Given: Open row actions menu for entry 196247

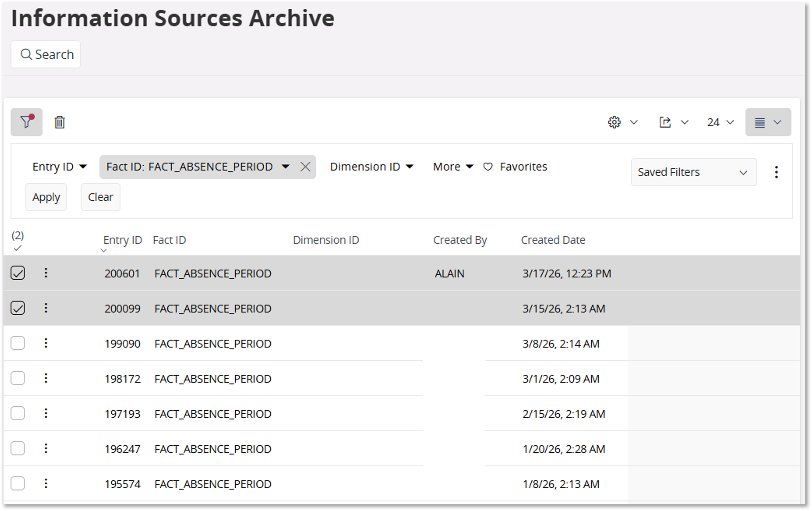Looking at the screenshot, I should coord(46,448).
